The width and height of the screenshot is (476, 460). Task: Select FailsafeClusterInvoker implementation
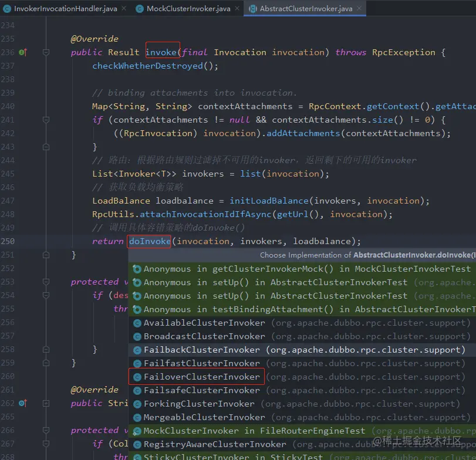(x=302, y=390)
